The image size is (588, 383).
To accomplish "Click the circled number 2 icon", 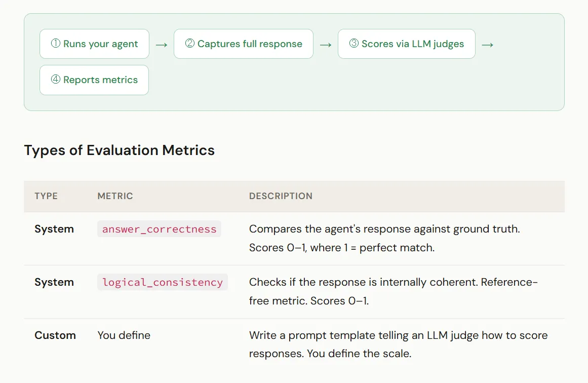I will pos(190,44).
